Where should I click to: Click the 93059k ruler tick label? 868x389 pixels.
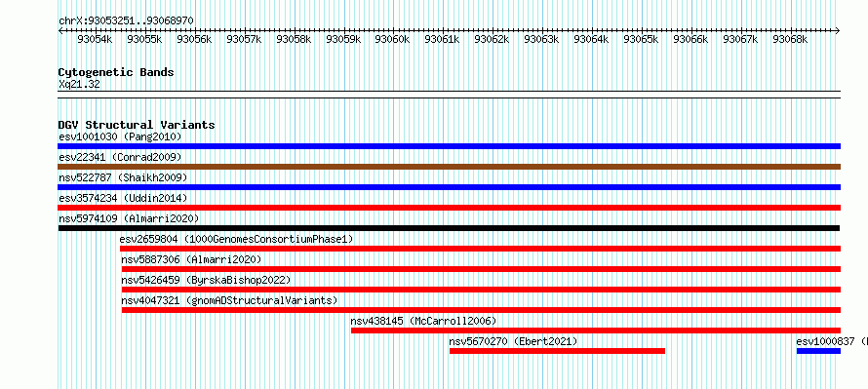(x=343, y=39)
